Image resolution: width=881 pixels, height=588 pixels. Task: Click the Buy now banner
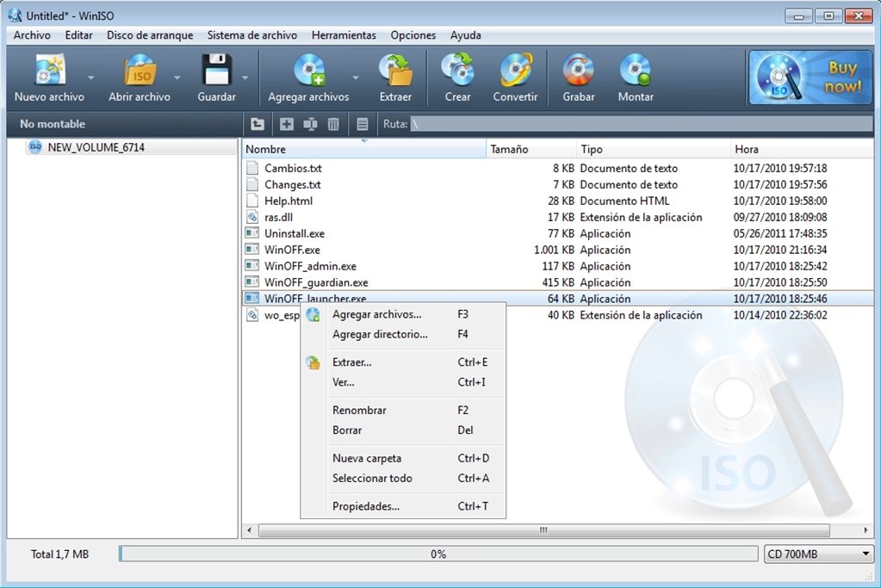pos(810,77)
